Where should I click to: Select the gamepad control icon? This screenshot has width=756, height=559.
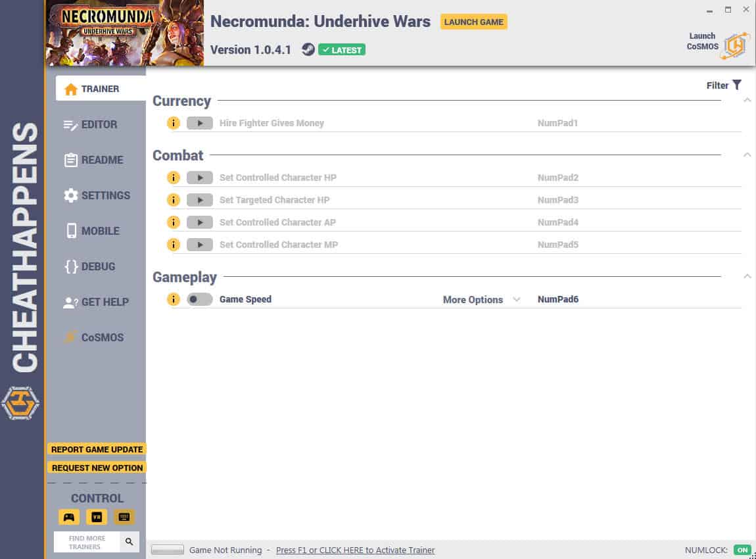pyautogui.click(x=69, y=517)
